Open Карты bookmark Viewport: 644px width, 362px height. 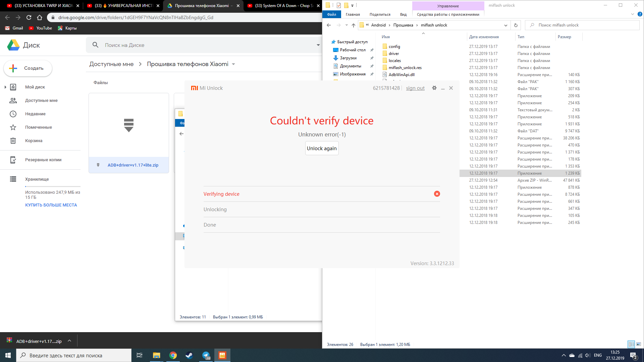pos(67,28)
